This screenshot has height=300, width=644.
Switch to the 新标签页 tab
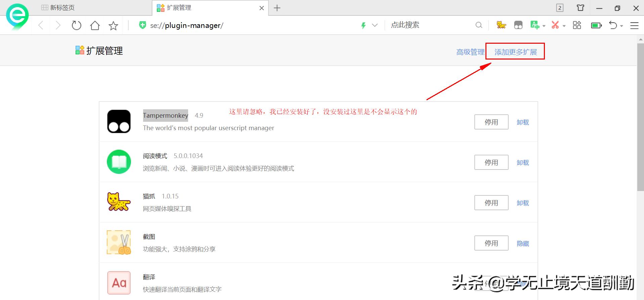coord(62,8)
